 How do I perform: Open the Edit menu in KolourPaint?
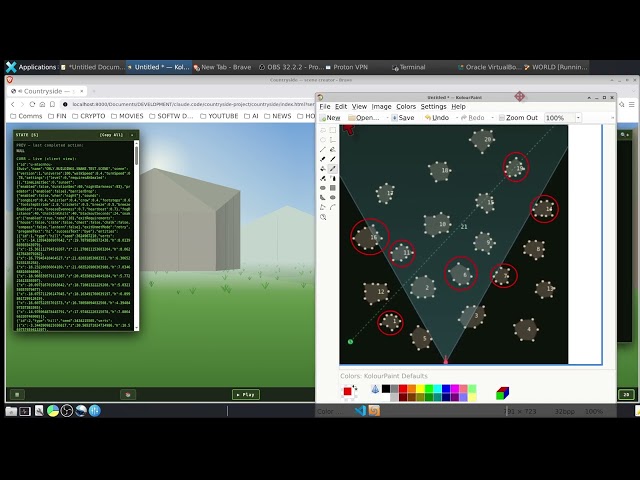point(341,107)
